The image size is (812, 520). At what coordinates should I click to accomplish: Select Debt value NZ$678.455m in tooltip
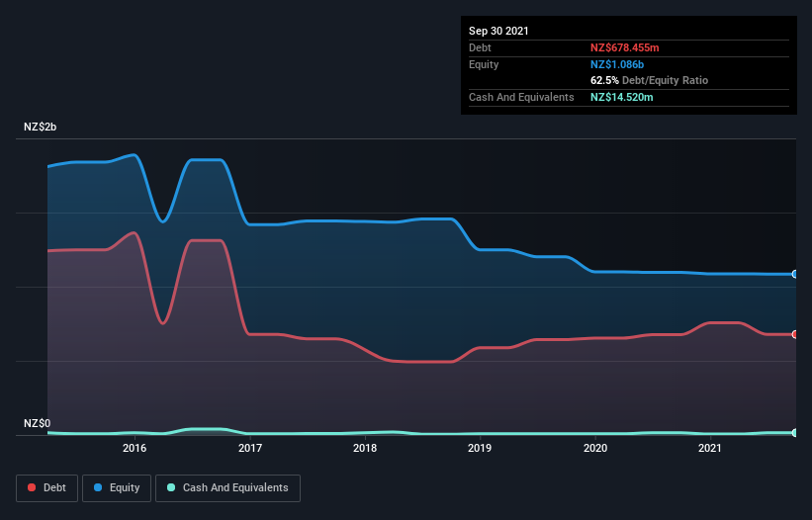coord(624,47)
